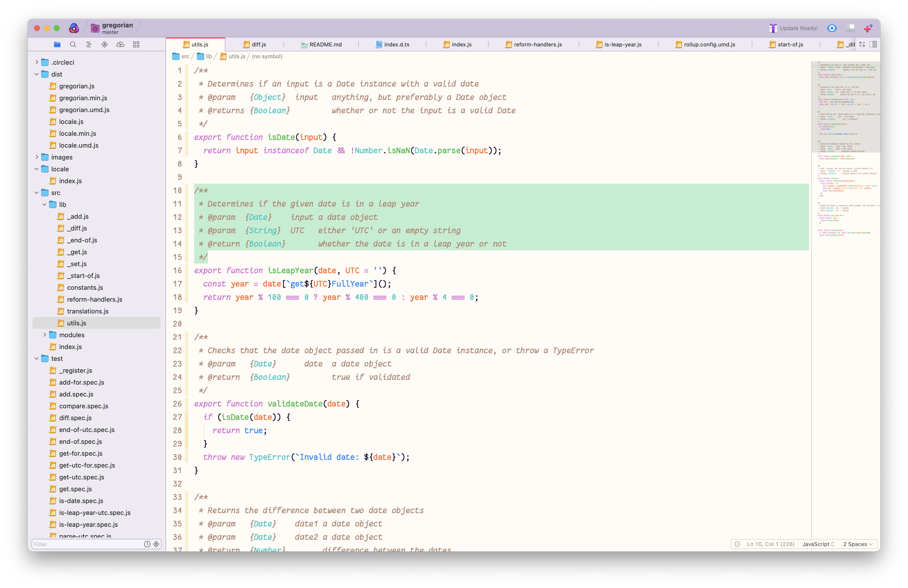Toggle the right sidebar split icon
This screenshot has height=588, width=908.
pyautogui.click(x=873, y=44)
